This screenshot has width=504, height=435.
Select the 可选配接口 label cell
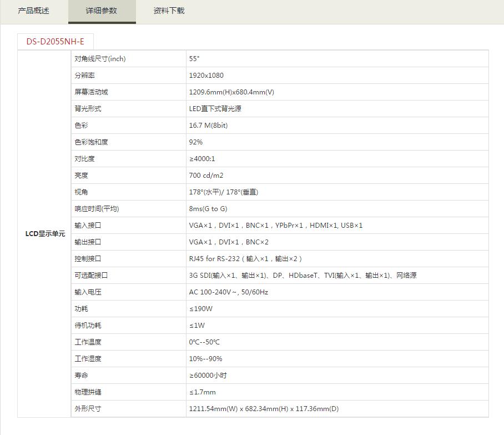tap(91, 276)
